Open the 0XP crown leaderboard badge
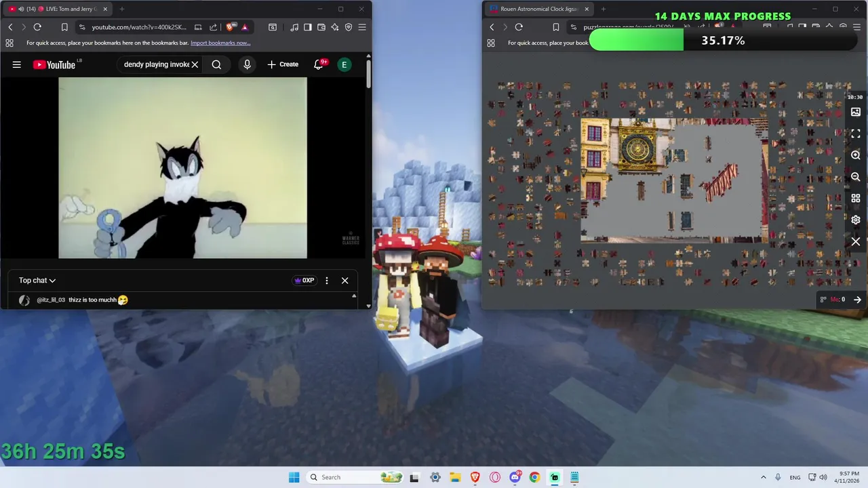The image size is (868, 488). (x=304, y=281)
